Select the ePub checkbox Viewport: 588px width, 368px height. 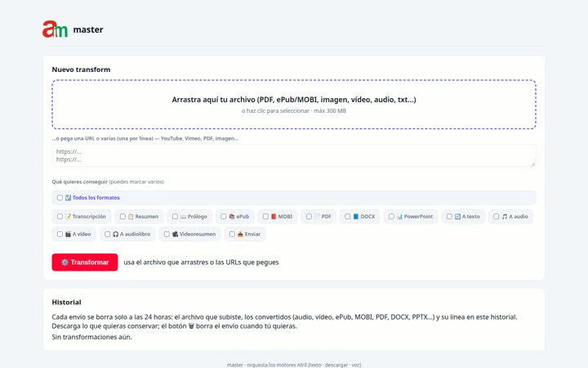[x=224, y=217]
